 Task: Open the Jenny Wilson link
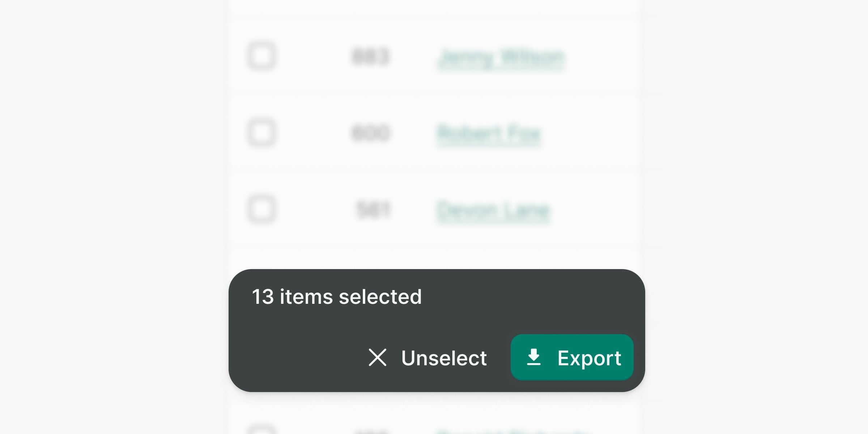[501, 58]
